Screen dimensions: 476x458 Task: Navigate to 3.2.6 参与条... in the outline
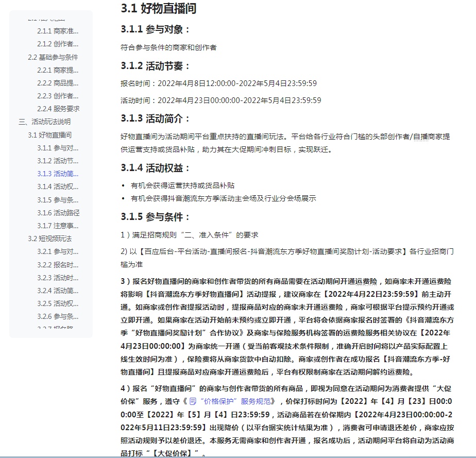[58, 316]
